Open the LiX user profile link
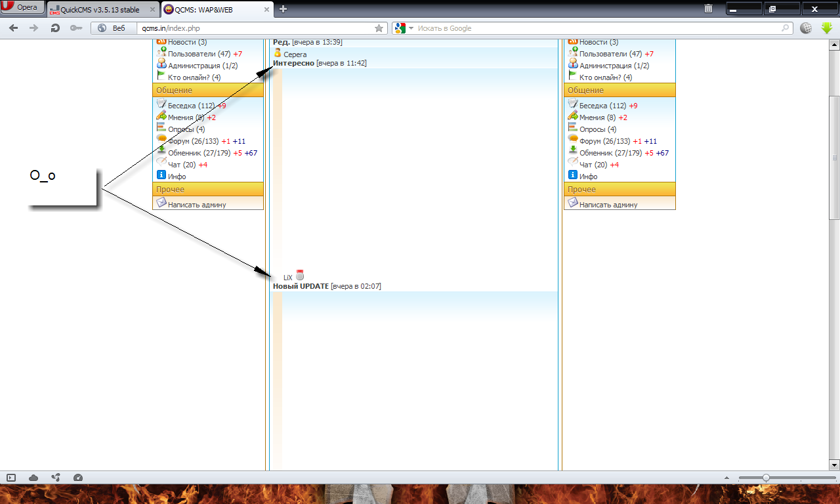840x504 pixels. [287, 278]
